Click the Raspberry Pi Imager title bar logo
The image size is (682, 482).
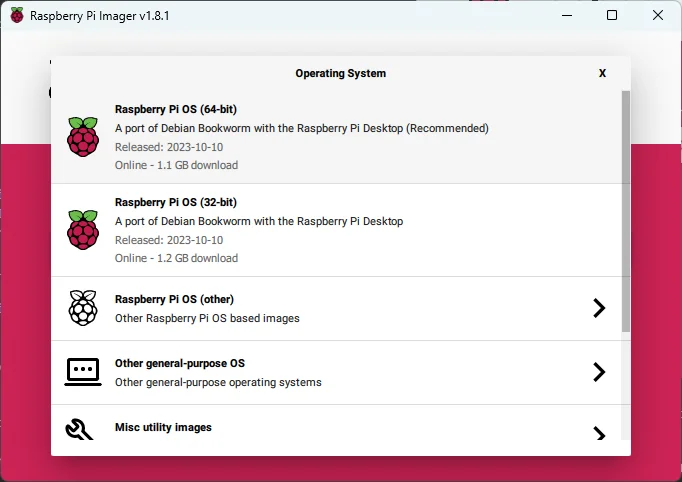coord(16,16)
